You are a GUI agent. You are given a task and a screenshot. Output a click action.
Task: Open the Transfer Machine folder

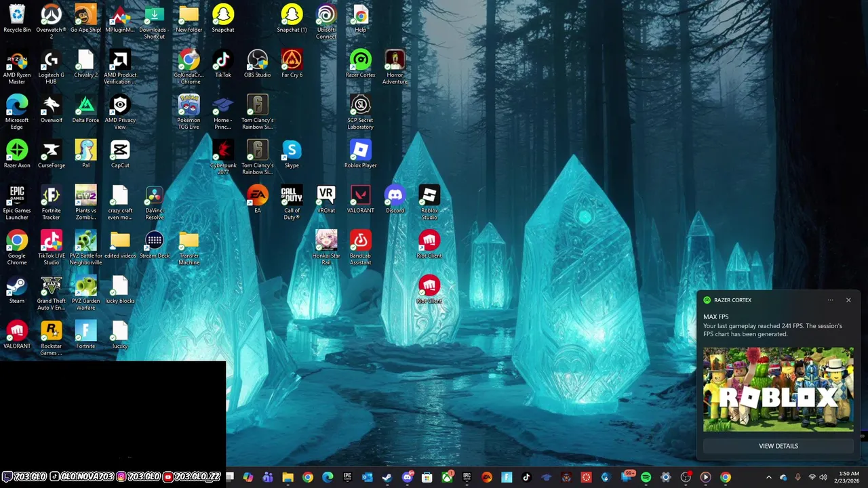(x=189, y=247)
